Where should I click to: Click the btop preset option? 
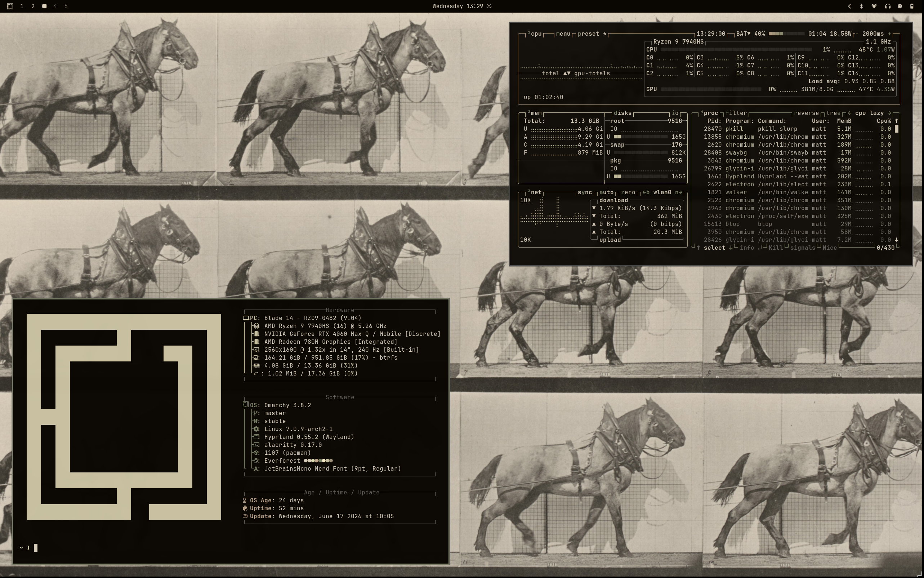point(592,34)
